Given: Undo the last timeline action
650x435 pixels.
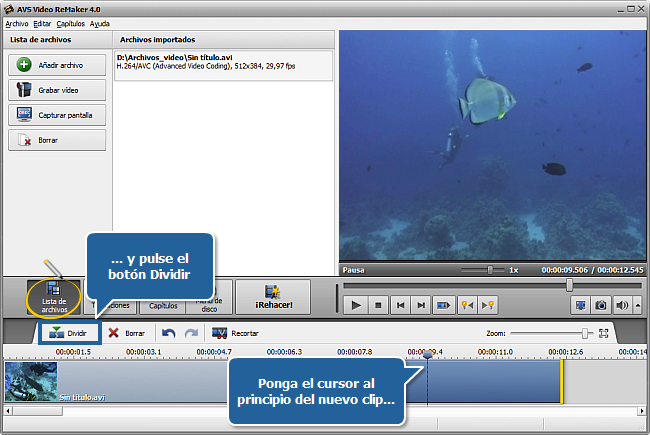Looking at the screenshot, I should (x=167, y=333).
